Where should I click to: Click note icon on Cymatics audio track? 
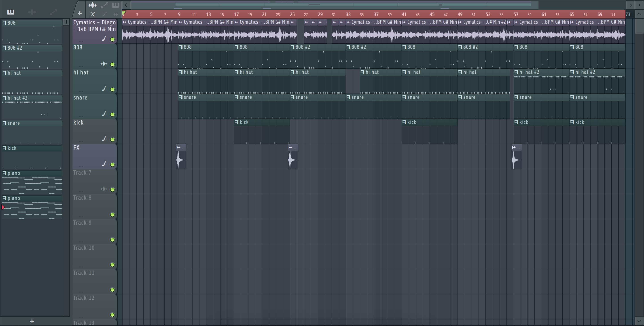click(104, 38)
